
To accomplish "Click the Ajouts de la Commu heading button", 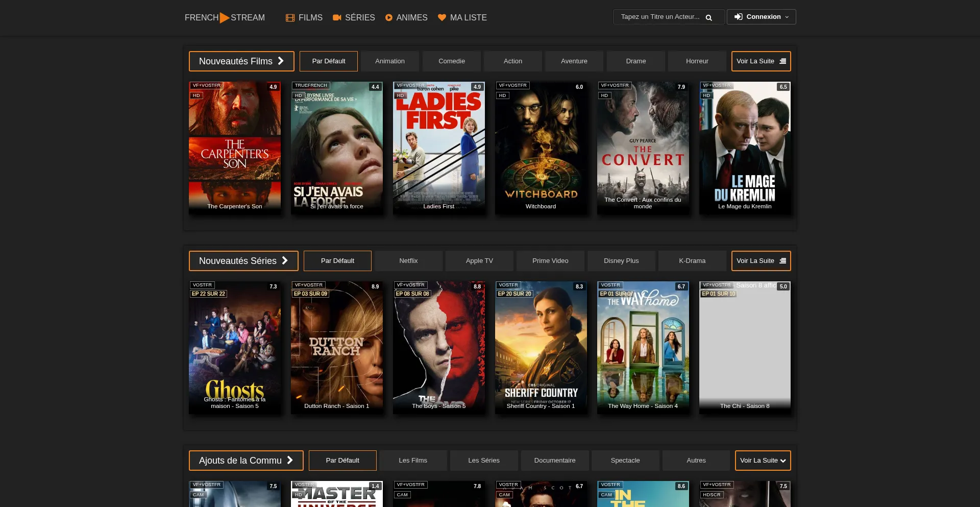I will (x=246, y=461).
